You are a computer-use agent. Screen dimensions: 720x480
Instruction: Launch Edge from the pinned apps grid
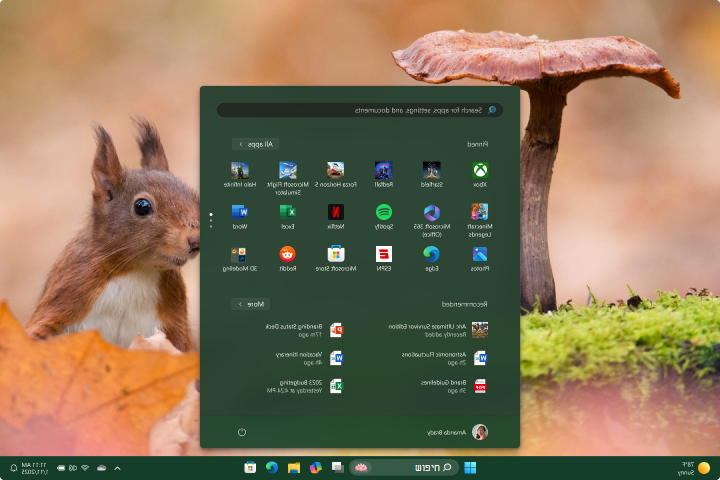tap(432, 259)
